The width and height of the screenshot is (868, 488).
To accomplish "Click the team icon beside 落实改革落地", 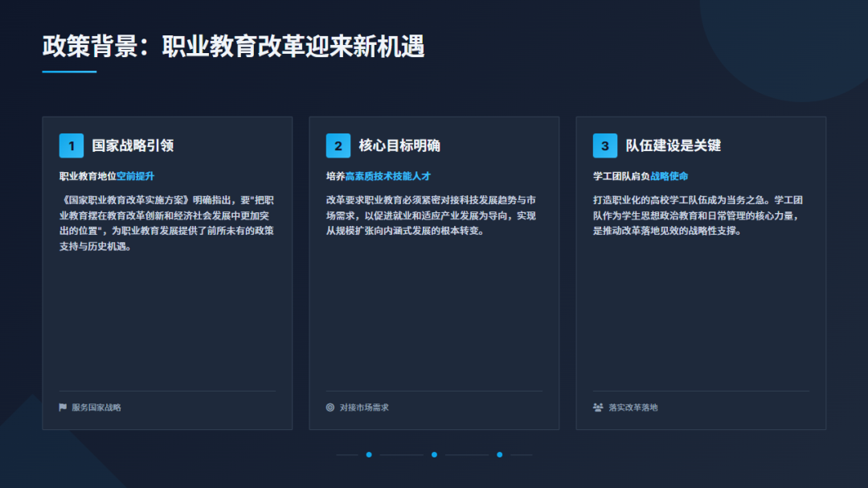I will click(x=598, y=407).
